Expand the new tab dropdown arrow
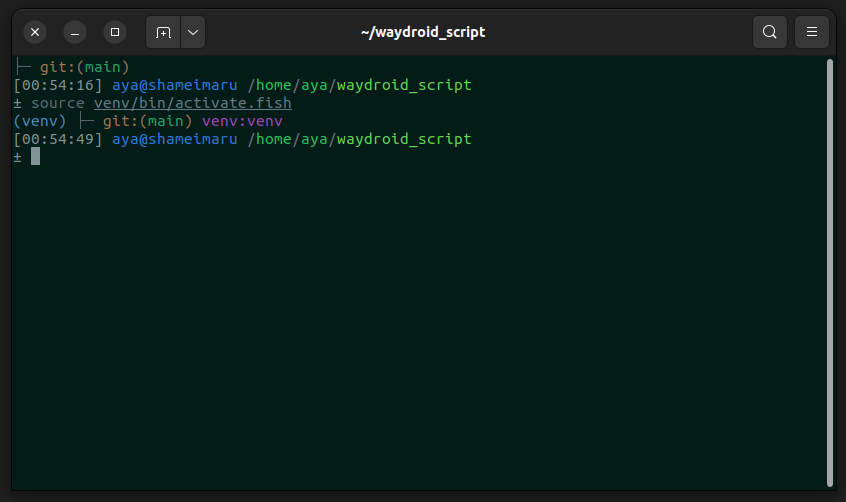This screenshot has height=502, width=846. (x=193, y=32)
